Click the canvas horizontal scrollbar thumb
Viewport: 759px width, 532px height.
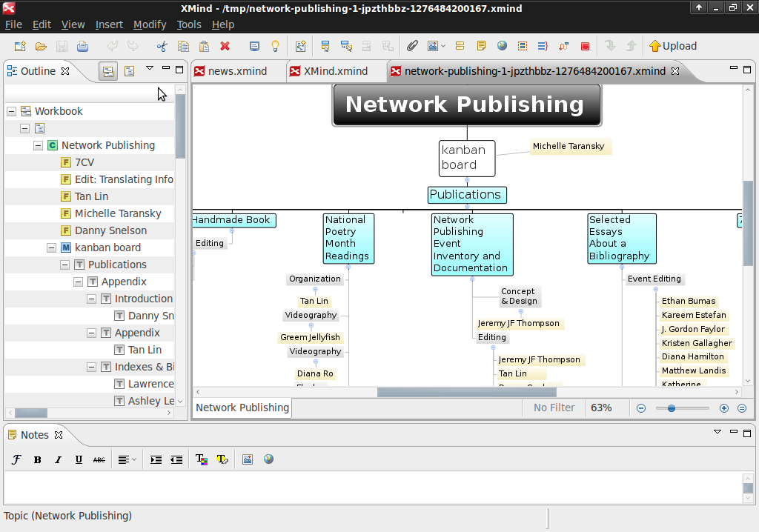[467, 392]
